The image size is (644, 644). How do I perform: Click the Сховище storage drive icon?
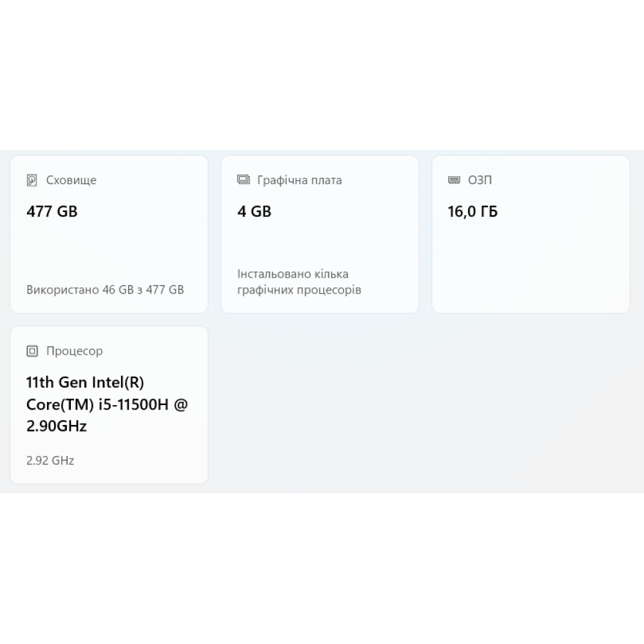[x=32, y=180]
